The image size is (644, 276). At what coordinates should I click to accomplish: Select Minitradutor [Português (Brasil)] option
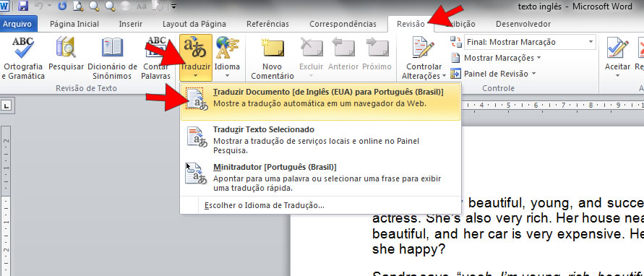pyautogui.click(x=321, y=178)
